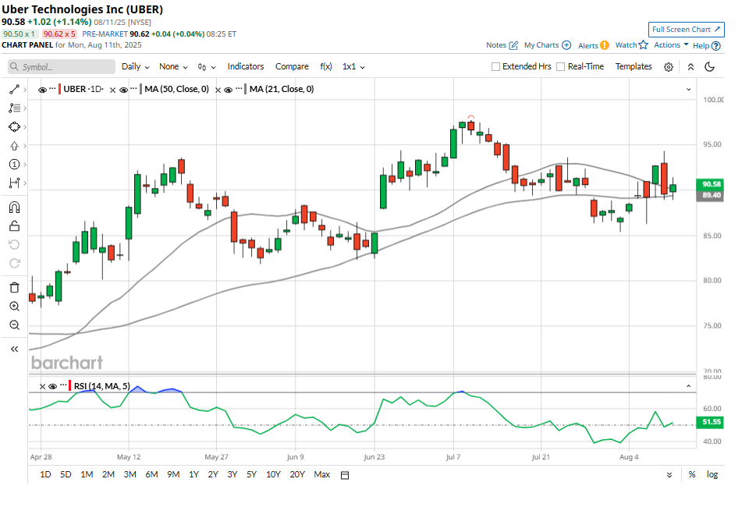This screenshot has height=532, width=756.
Task: Select the Max time range
Action: click(322, 474)
